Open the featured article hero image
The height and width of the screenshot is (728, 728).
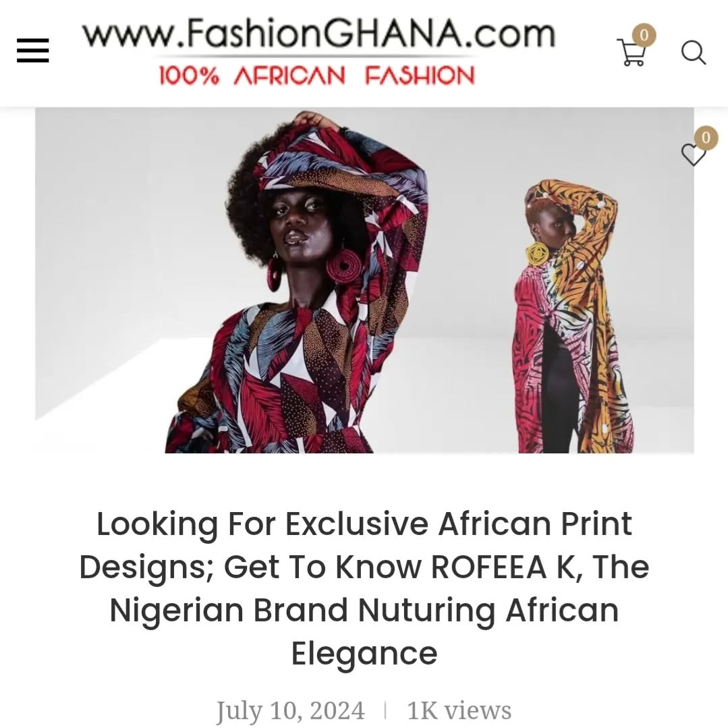(x=364, y=280)
